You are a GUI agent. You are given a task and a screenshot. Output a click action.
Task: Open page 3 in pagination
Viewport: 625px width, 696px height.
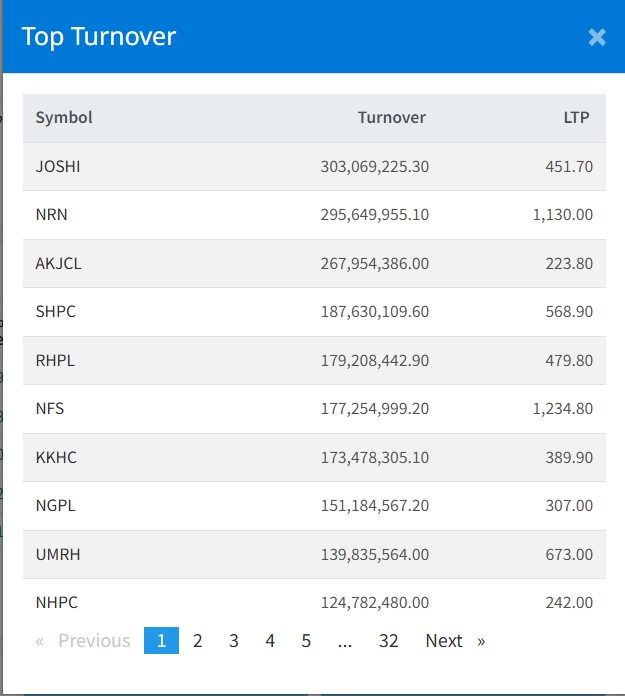click(x=234, y=641)
